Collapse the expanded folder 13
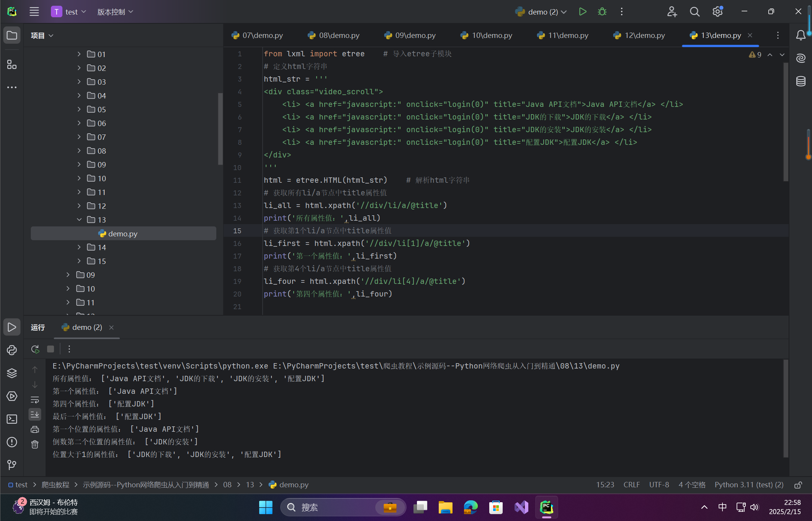 (79, 220)
